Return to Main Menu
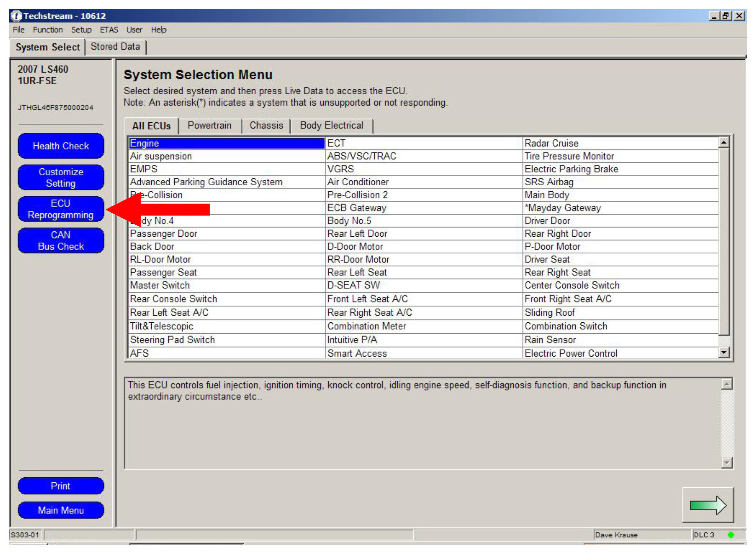This screenshot has height=553, width=756. pyautogui.click(x=61, y=510)
